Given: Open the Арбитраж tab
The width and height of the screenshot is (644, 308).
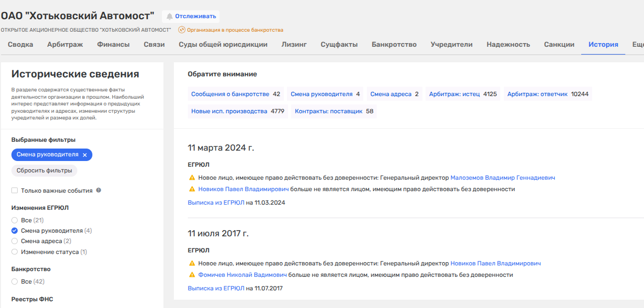Looking at the screenshot, I should (x=65, y=45).
